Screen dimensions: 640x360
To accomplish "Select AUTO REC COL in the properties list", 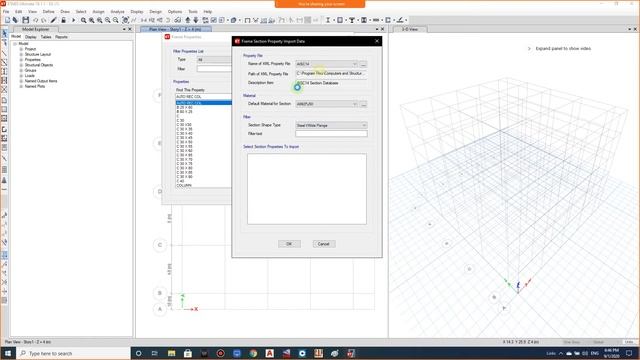I will coord(203,103).
